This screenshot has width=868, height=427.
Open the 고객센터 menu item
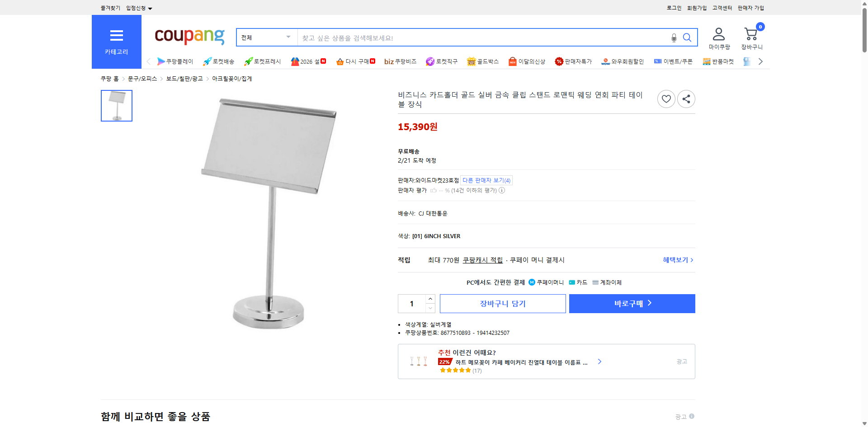[x=722, y=8]
